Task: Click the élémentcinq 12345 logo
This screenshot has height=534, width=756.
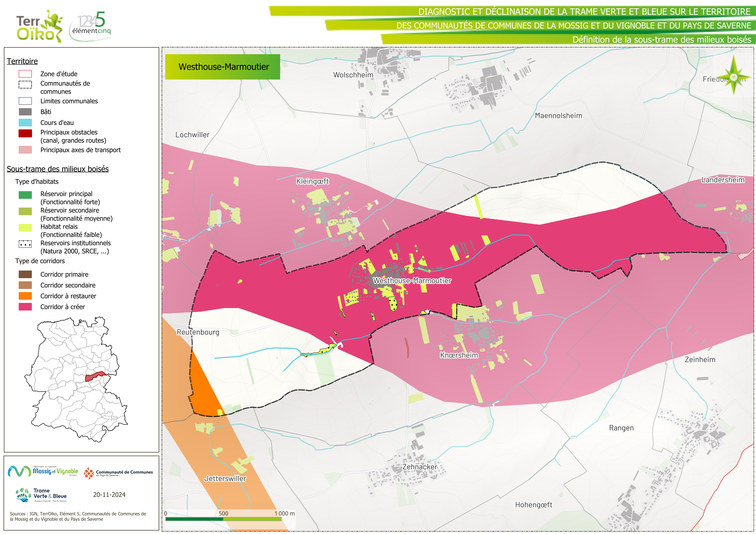Action: tap(91, 26)
